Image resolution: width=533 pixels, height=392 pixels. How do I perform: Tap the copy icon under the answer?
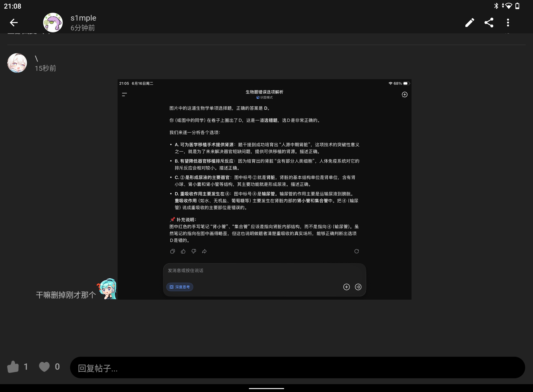pos(172,251)
